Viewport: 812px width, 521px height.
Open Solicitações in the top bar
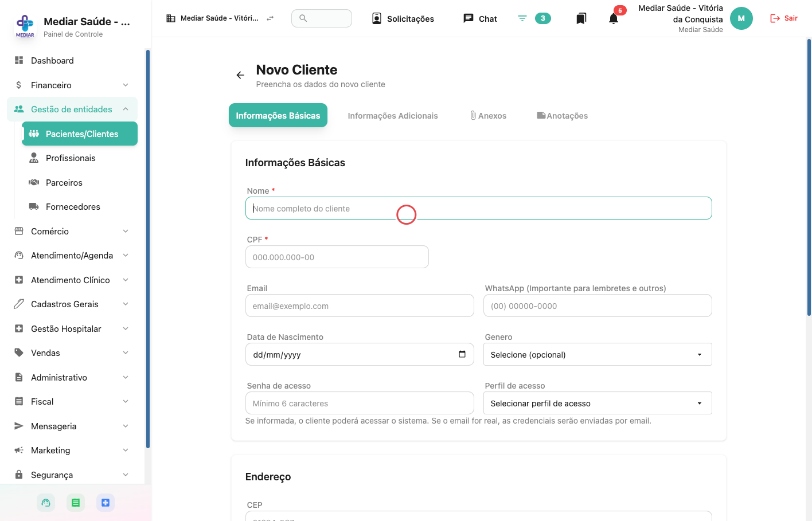[403, 18]
